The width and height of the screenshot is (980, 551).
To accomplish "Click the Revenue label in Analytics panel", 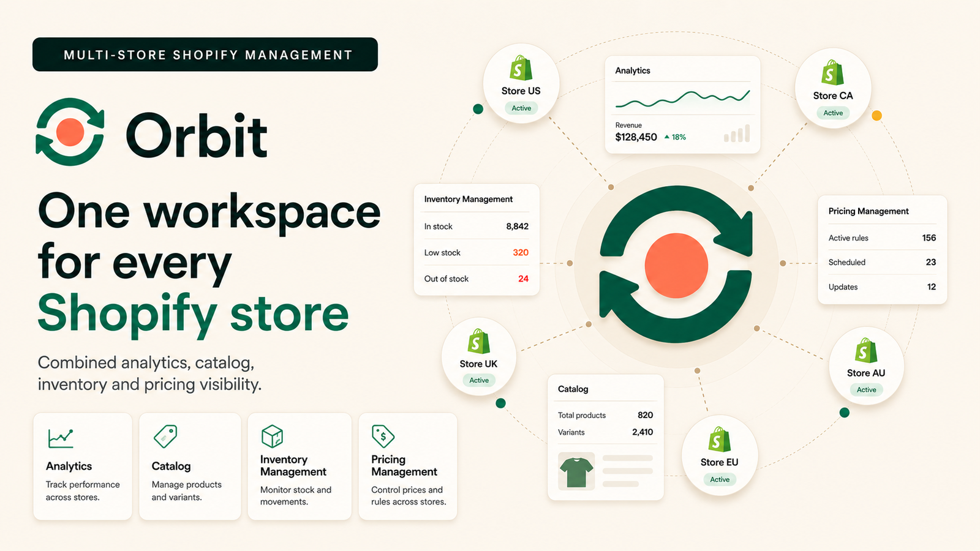I will pos(628,126).
